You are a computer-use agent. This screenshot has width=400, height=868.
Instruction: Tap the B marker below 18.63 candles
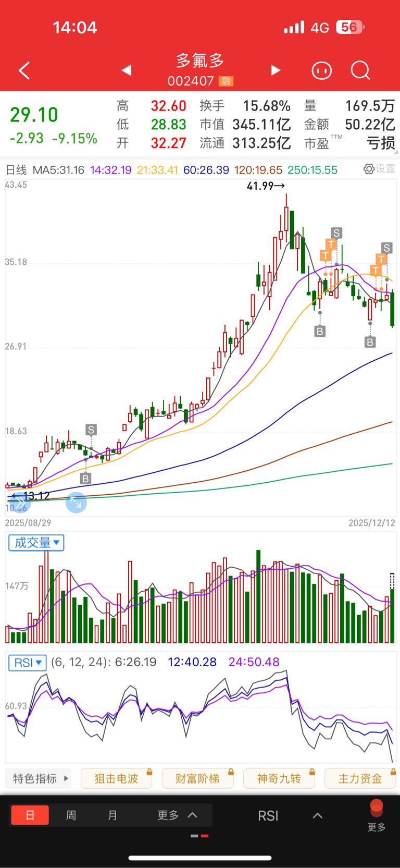86,478
